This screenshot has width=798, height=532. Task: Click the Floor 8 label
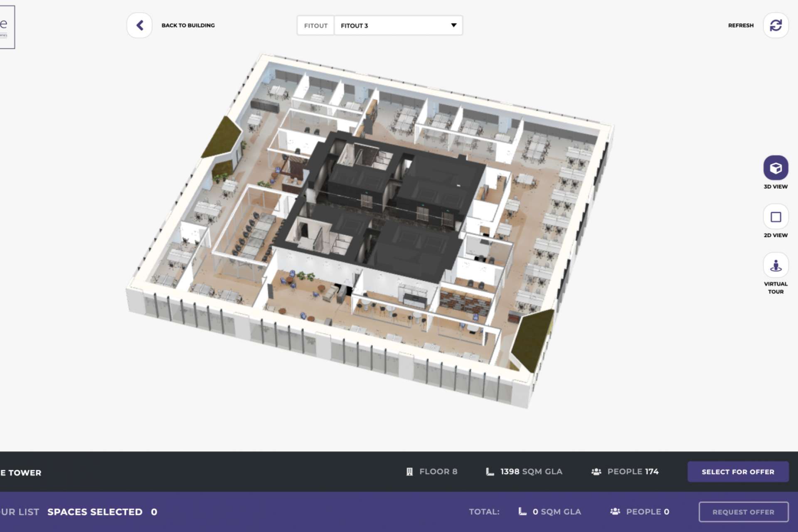[438, 472]
